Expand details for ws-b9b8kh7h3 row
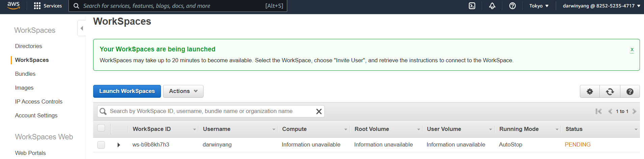 [118, 145]
